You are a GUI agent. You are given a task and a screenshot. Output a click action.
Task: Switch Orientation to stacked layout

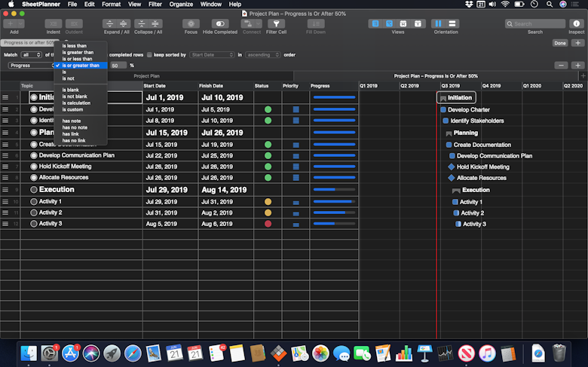[452, 23]
